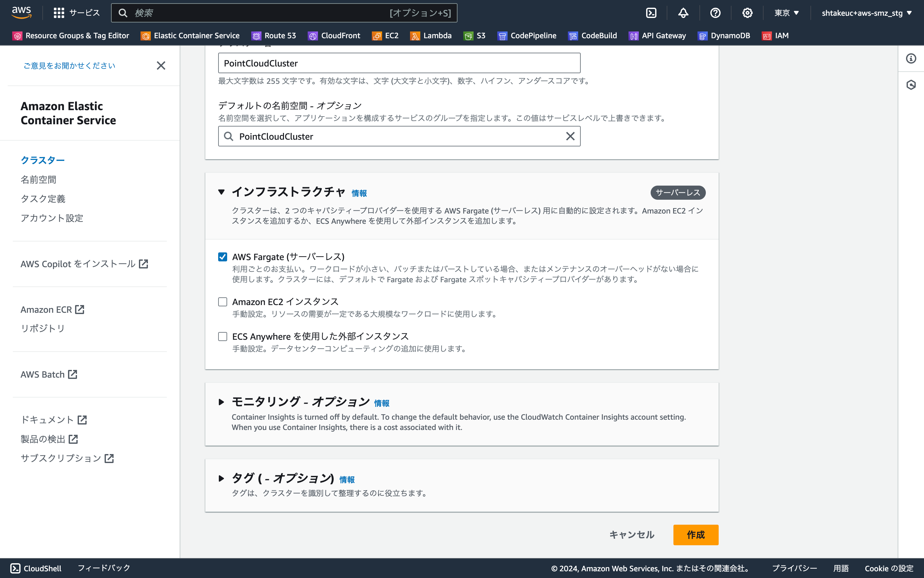The height and width of the screenshot is (578, 924).
Task: Open the AWS Batch external link
Action: click(x=49, y=374)
